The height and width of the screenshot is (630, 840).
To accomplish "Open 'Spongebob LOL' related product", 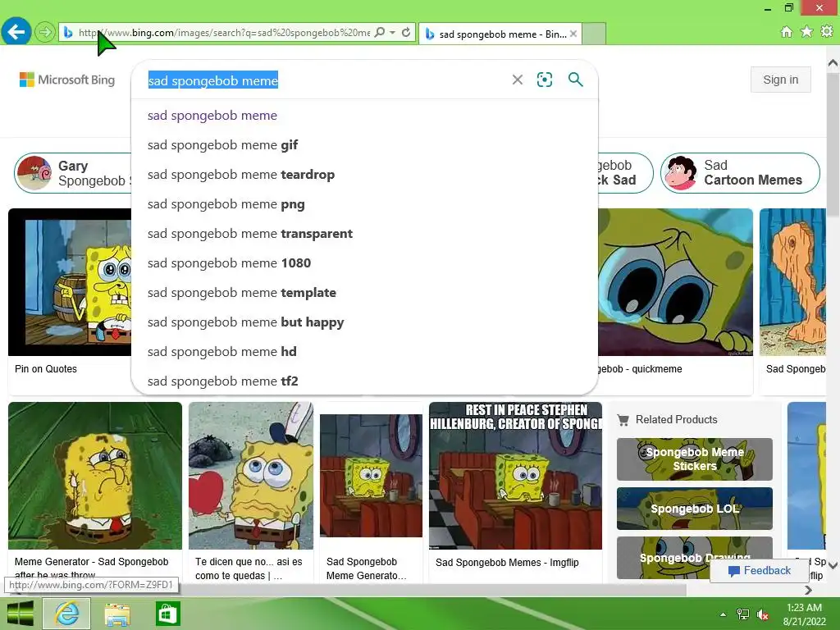I will [x=694, y=509].
